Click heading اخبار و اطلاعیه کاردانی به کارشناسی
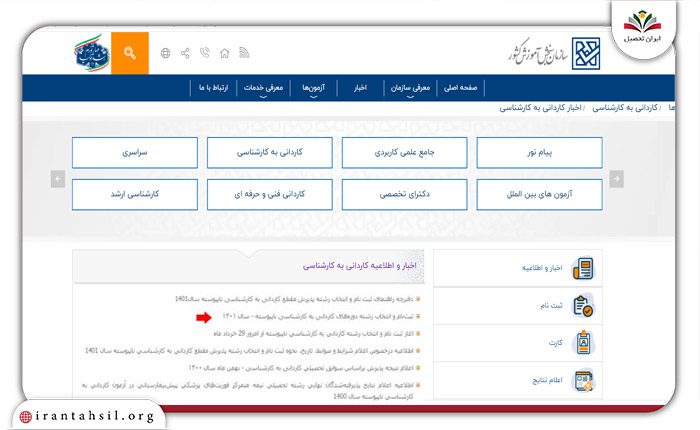This screenshot has height=430, width=700. pos(359,266)
